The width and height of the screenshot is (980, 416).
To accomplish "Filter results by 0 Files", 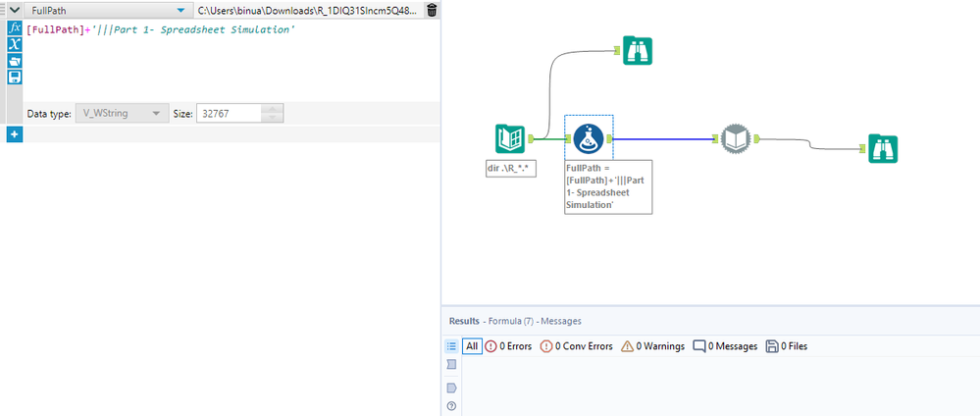I will tap(787, 346).
